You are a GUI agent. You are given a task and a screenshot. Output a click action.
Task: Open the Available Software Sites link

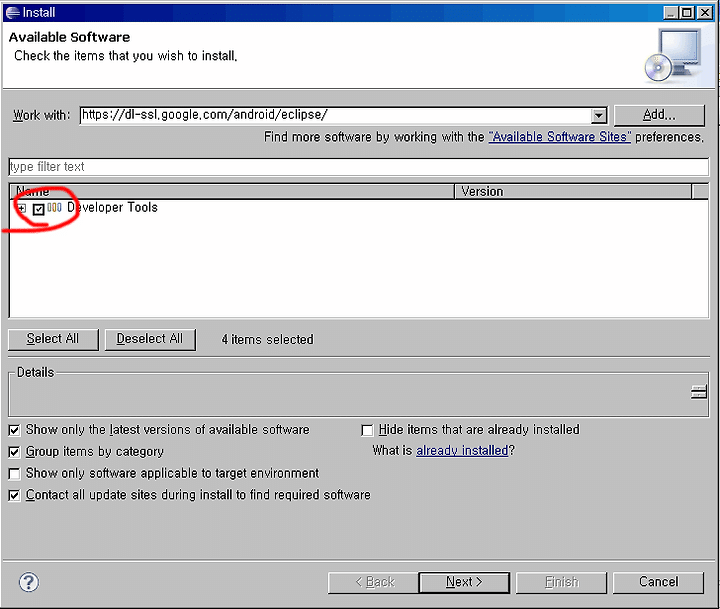[x=560, y=137]
